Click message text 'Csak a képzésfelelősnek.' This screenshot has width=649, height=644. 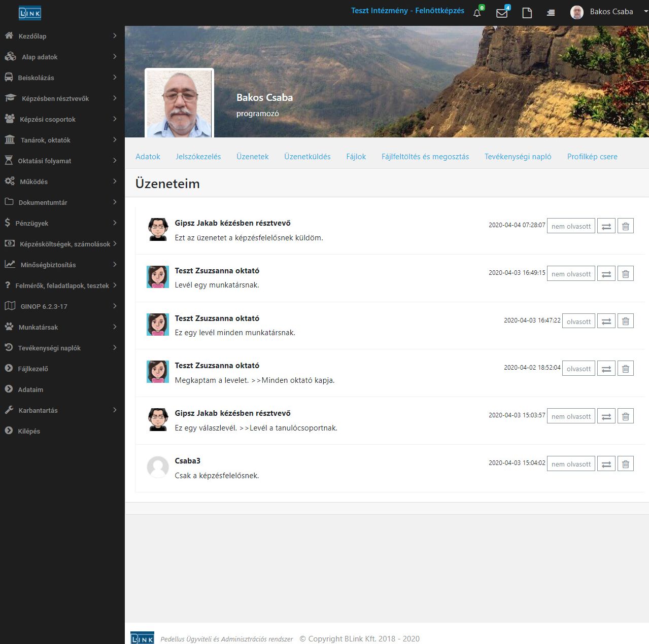tap(217, 476)
